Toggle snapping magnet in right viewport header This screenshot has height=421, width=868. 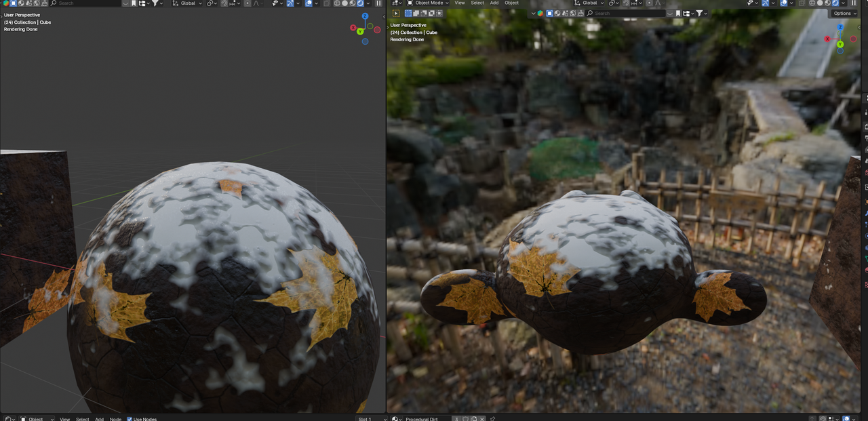point(626,3)
